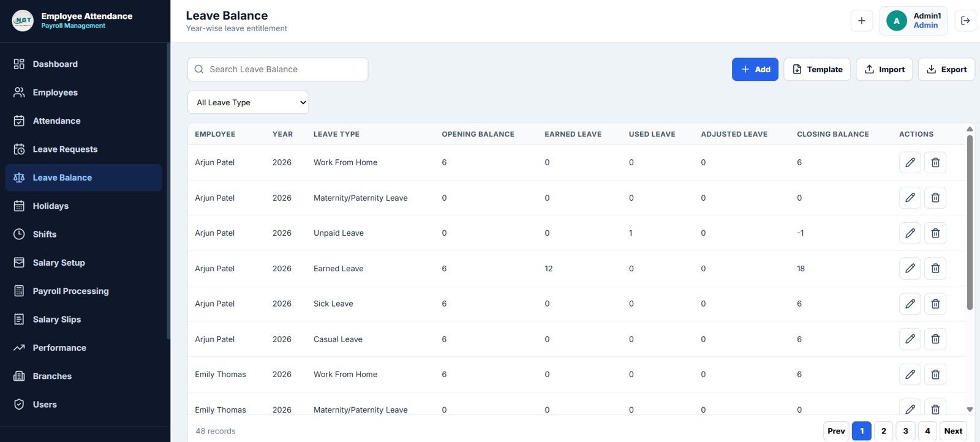Select page 1 in pagination

[862, 431]
